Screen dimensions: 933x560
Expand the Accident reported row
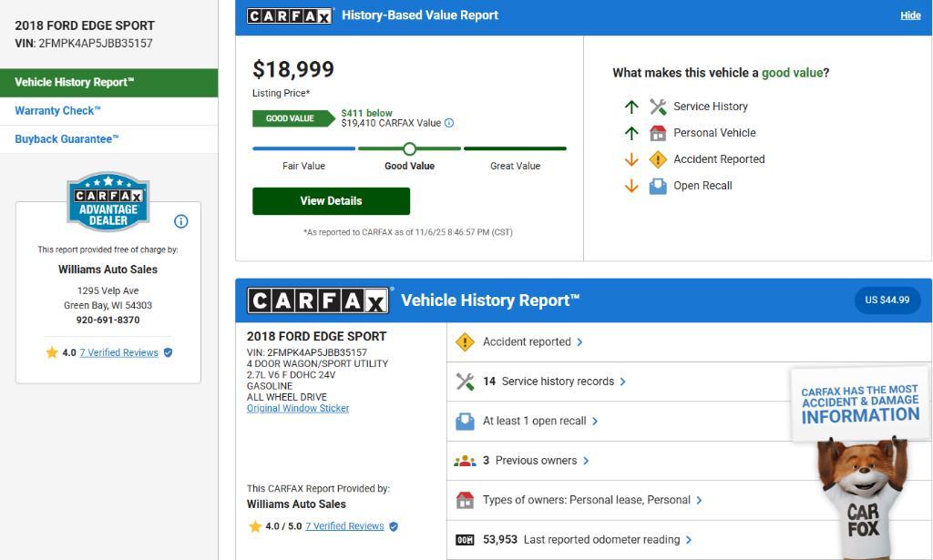point(532,342)
